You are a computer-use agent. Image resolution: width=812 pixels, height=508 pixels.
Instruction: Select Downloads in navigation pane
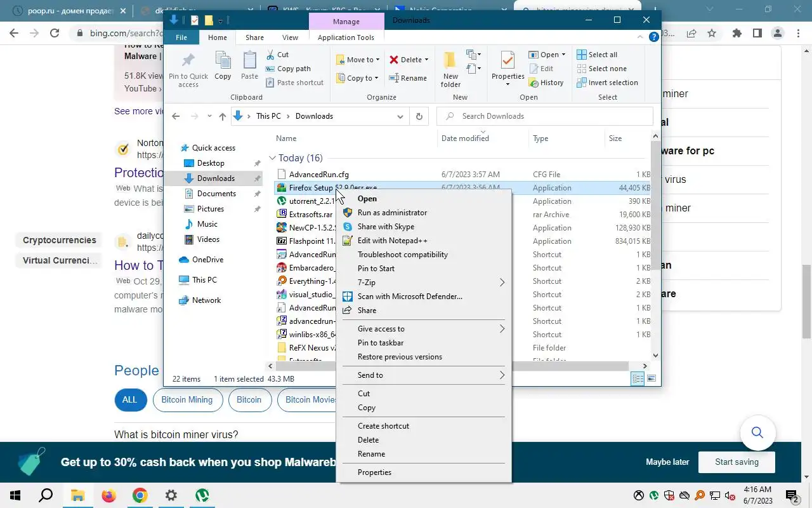pyautogui.click(x=216, y=178)
